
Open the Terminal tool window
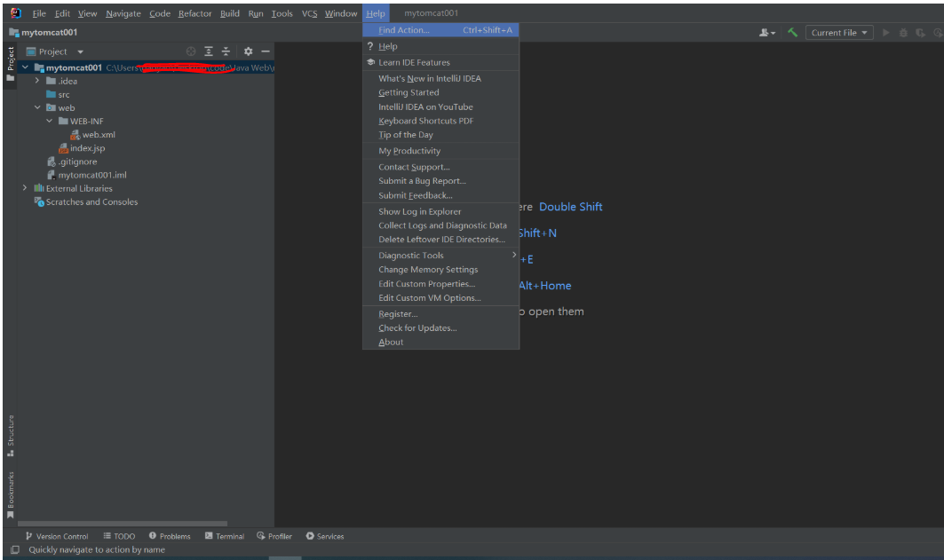225,536
